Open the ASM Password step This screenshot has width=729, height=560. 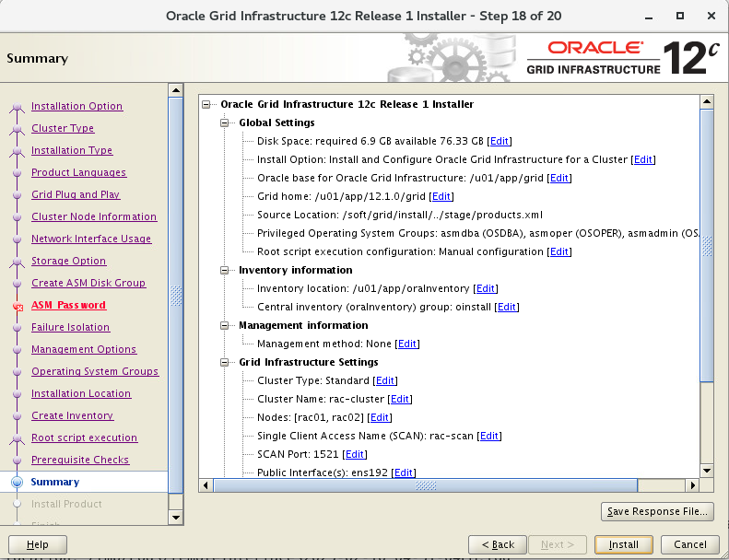68,305
